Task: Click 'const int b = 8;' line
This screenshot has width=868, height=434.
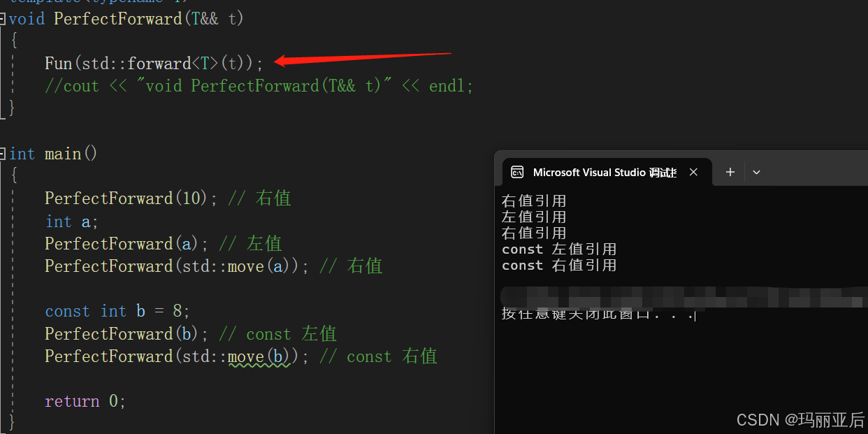Action: tap(117, 311)
